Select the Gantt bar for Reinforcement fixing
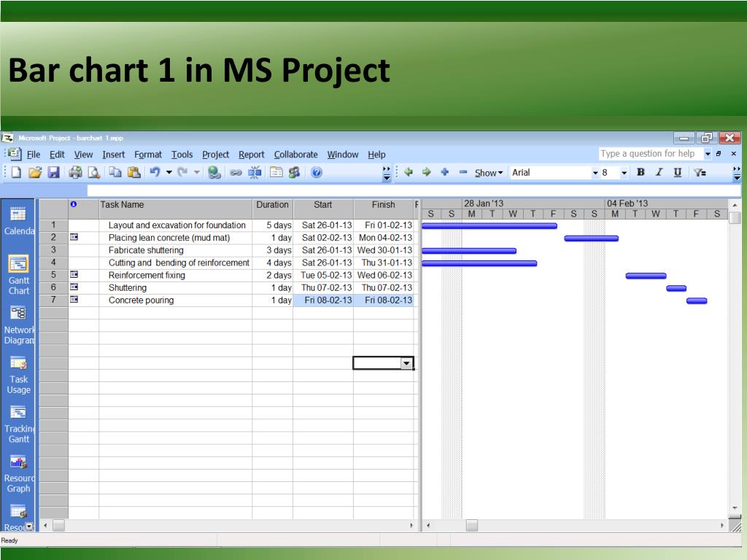This screenshot has height=560, width=747. click(x=646, y=276)
